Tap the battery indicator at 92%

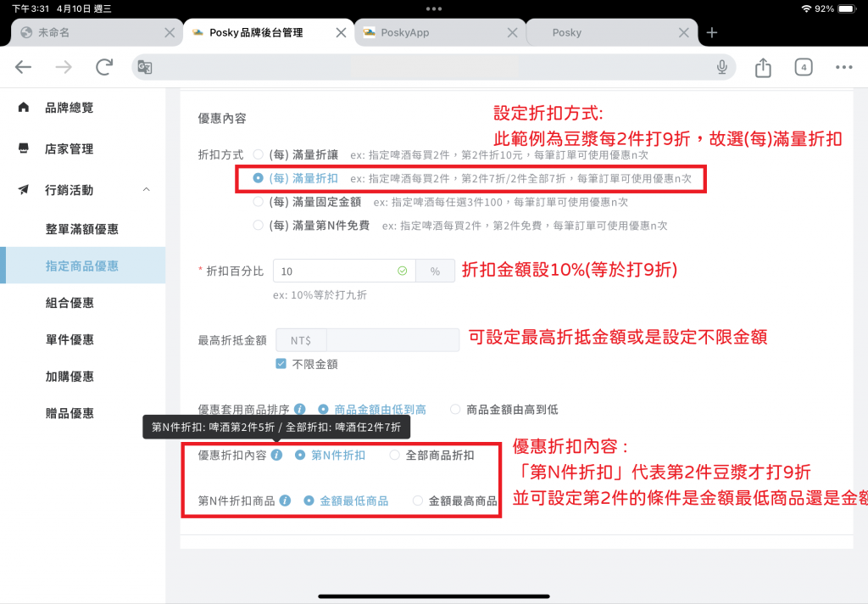[848, 8]
